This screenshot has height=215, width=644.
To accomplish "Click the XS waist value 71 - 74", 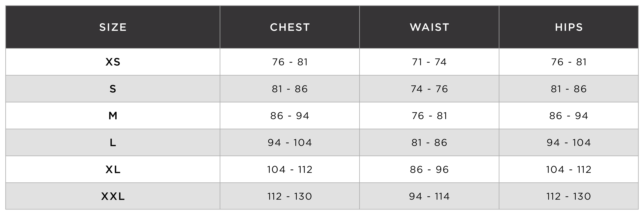I will (x=429, y=62).
